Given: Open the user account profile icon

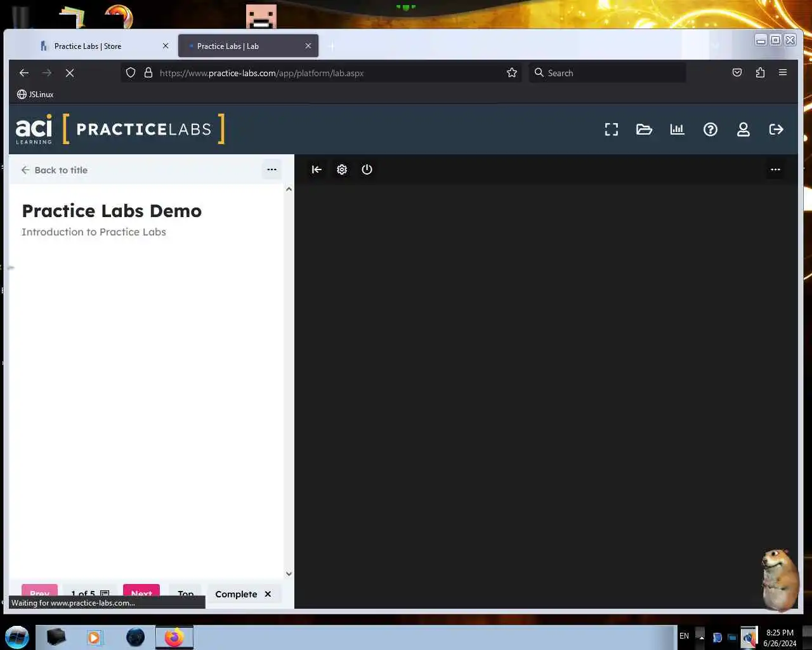Looking at the screenshot, I should pyautogui.click(x=743, y=129).
